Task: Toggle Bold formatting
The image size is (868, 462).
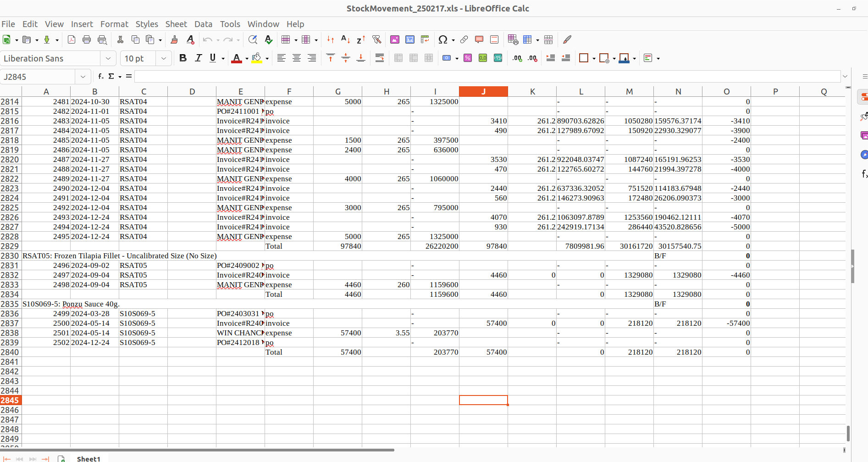Action: [183, 58]
